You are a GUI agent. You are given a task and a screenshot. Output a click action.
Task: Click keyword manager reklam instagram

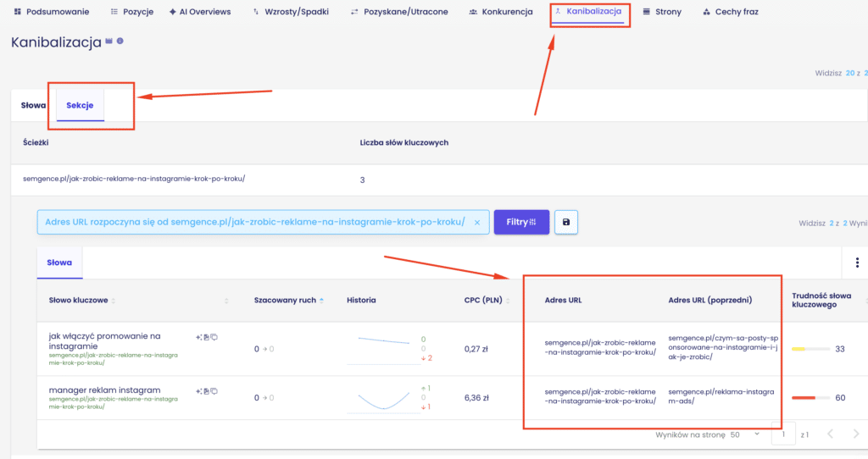pyautogui.click(x=104, y=390)
